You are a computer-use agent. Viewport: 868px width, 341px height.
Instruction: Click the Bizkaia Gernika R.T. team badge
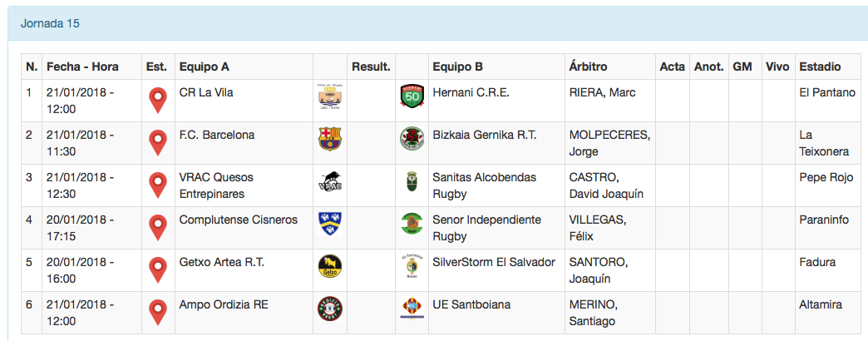(412, 139)
